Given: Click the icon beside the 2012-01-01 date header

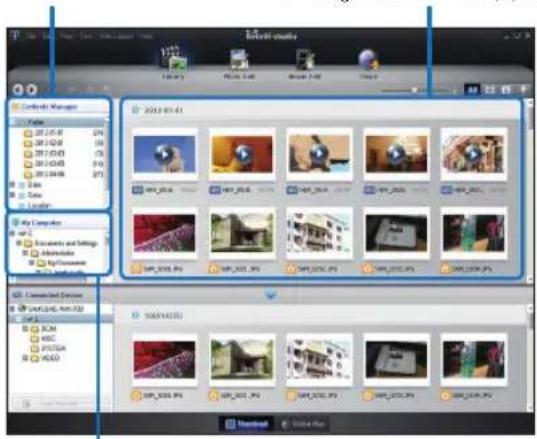Looking at the screenshot, I should tap(136, 110).
